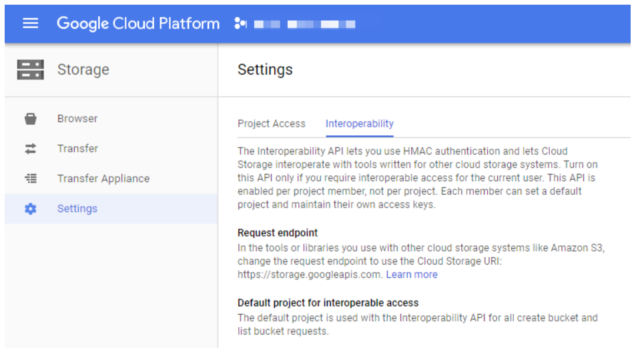Screen dimensions: 644x360
Task: Click the Storage title in sidebar header
Action: 83,69
